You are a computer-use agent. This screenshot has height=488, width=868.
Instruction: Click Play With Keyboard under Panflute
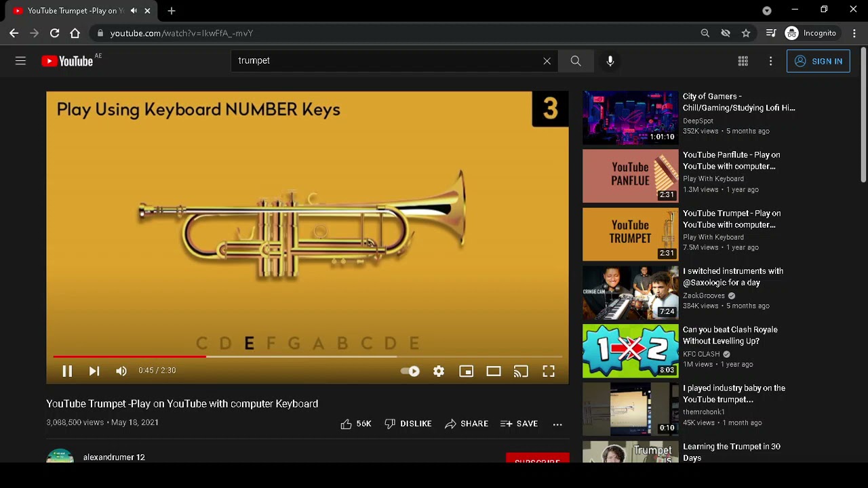tap(713, 179)
